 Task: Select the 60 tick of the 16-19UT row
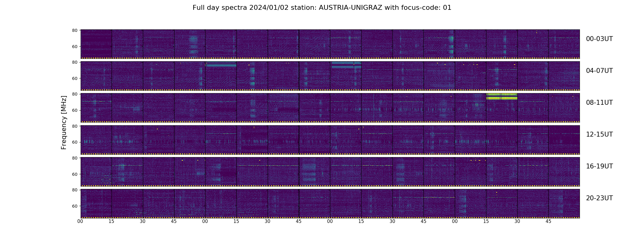point(75,174)
